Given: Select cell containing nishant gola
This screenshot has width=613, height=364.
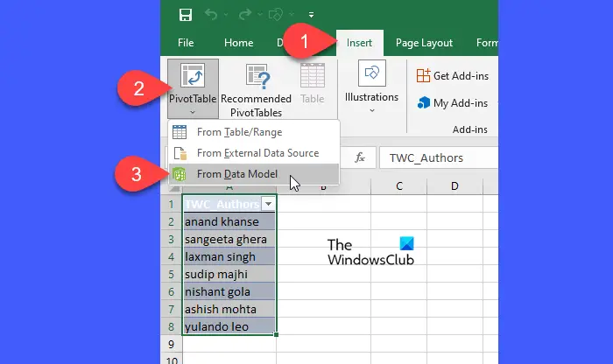Looking at the screenshot, I should coord(229,291).
